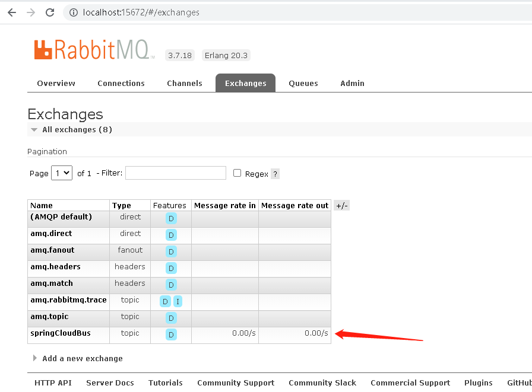Open the Admin tab

click(x=352, y=84)
